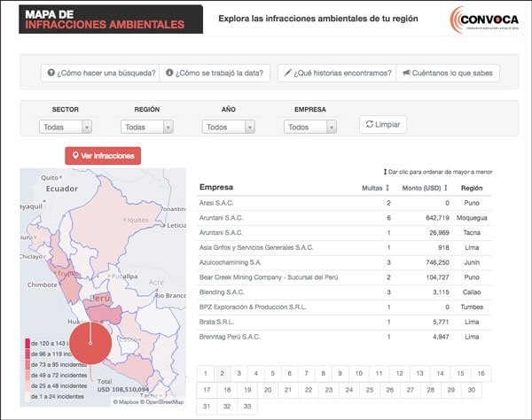Click the CONVOCA logo

484,19
